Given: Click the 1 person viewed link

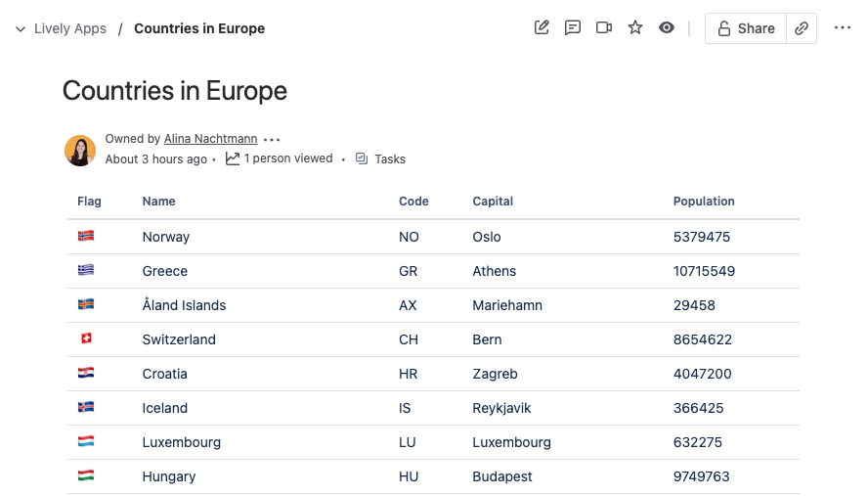Looking at the screenshot, I should (288, 158).
